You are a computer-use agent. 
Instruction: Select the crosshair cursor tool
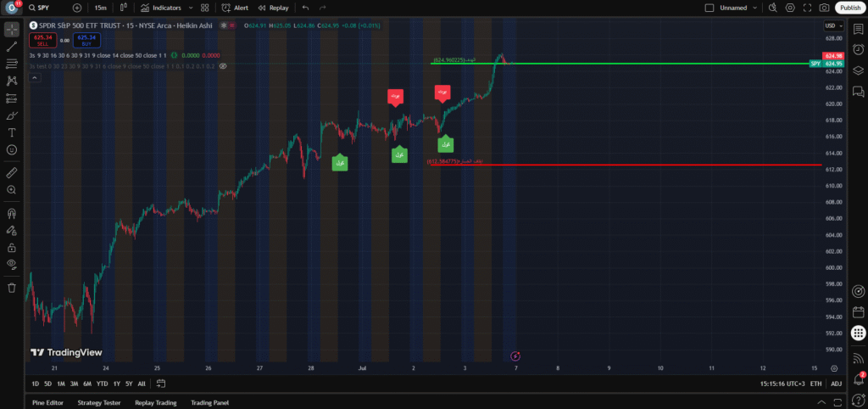click(x=12, y=30)
